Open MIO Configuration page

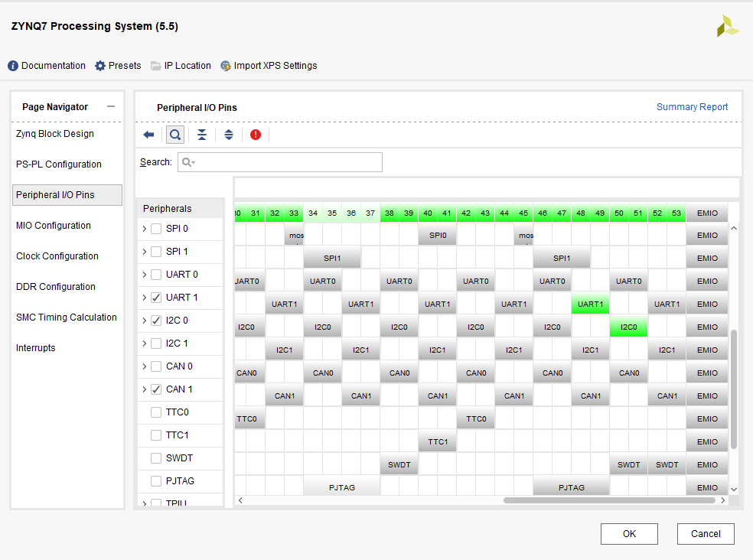(54, 226)
